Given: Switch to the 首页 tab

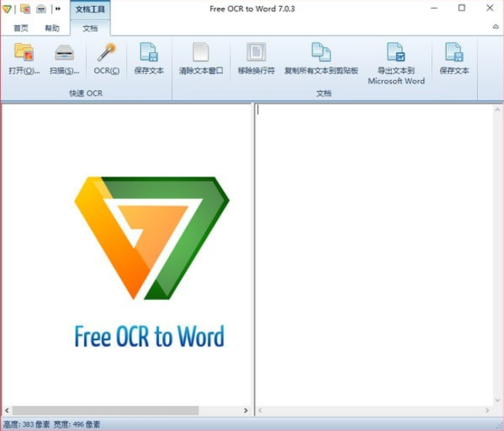Looking at the screenshot, I should [x=21, y=29].
